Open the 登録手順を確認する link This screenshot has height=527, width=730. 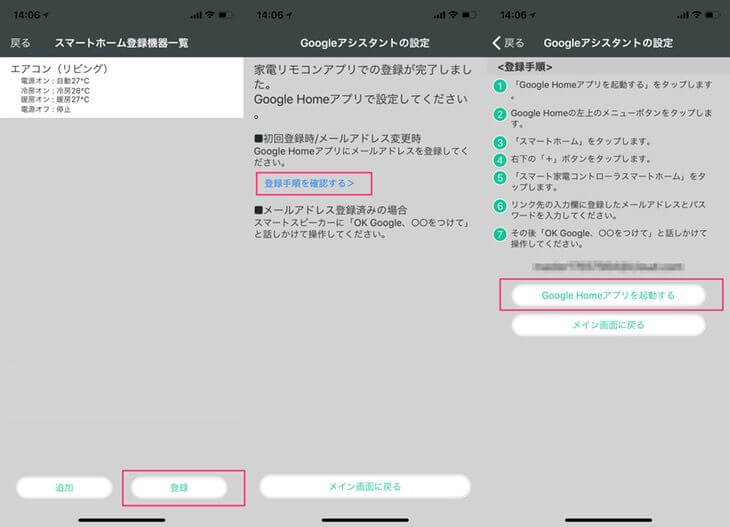point(309,183)
